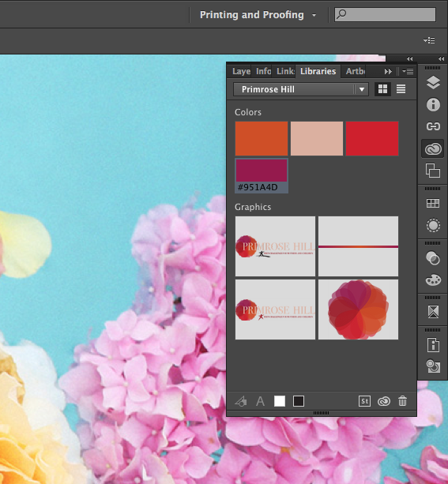Search Adobe Stock with St icon
The width and height of the screenshot is (448, 484).
coord(364,401)
